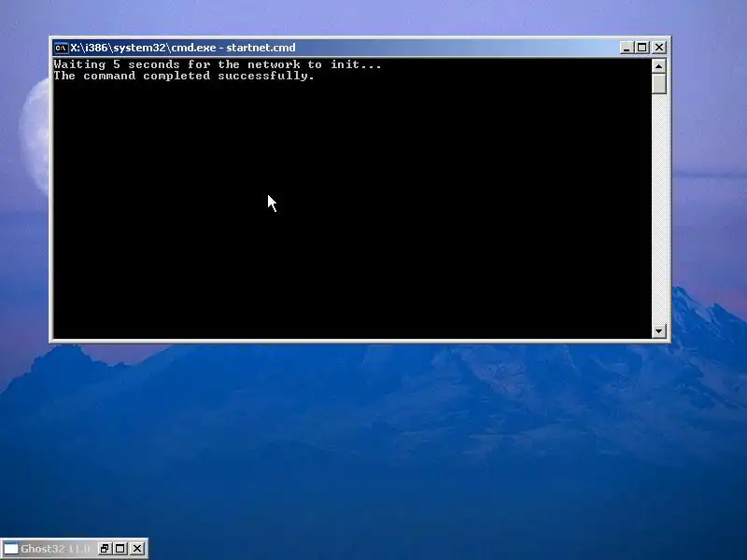Click the Ghost32 minimized window icon

10,549
